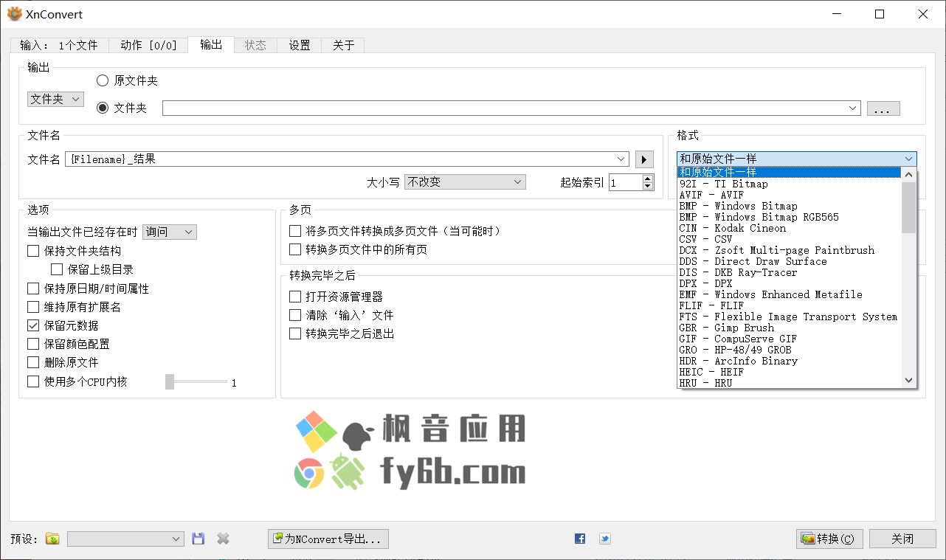
Task: Open the 状态 tab
Action: pyautogui.click(x=255, y=45)
